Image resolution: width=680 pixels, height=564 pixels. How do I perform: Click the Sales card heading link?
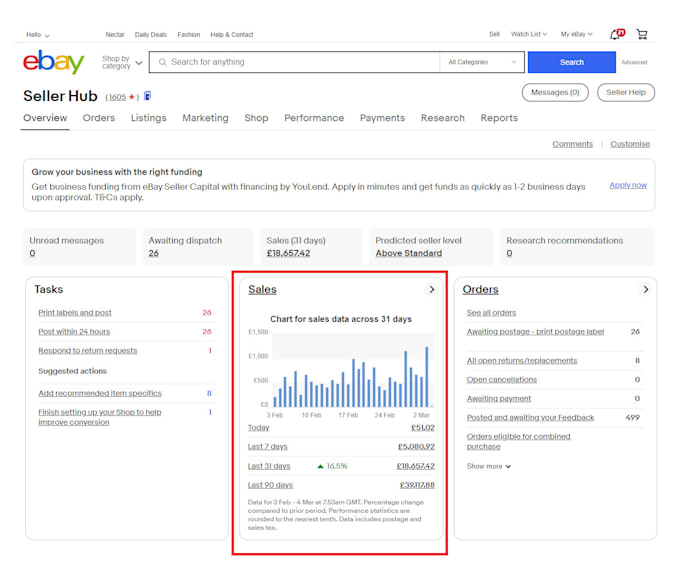click(262, 289)
